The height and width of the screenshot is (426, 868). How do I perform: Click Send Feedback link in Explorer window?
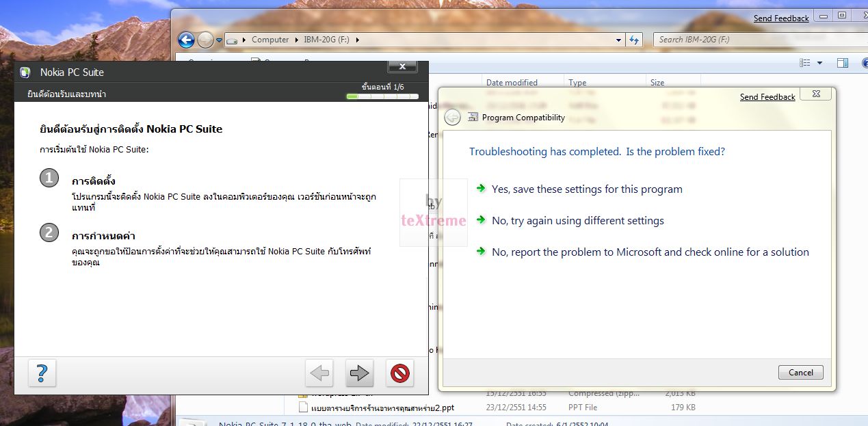(781, 18)
